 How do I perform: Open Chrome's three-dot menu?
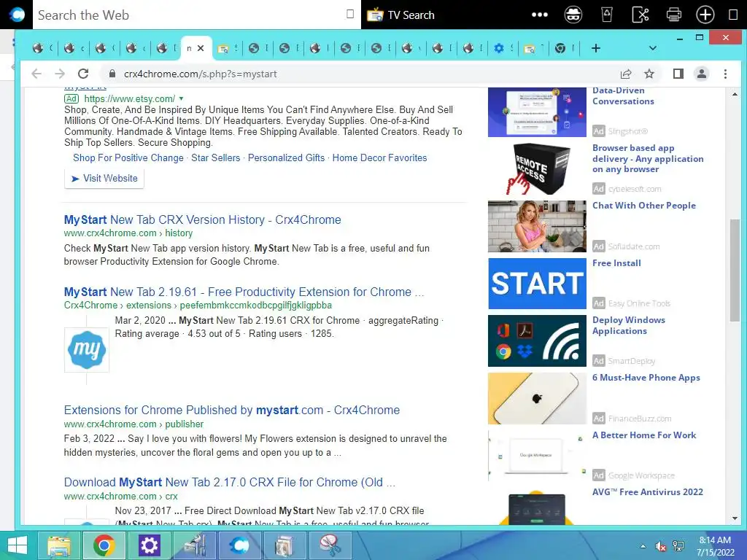point(725,74)
